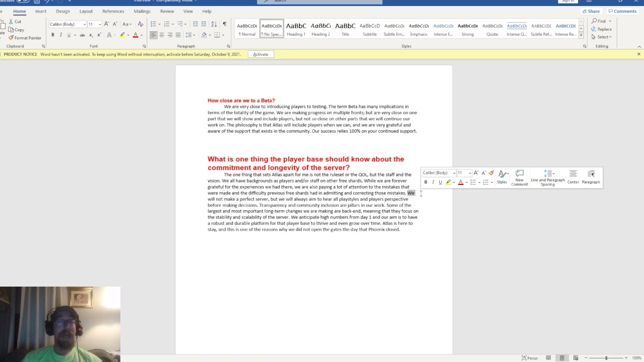This screenshot has height=362, width=644.
Task: Click New Comment in mini toolbar
Action: (x=520, y=177)
